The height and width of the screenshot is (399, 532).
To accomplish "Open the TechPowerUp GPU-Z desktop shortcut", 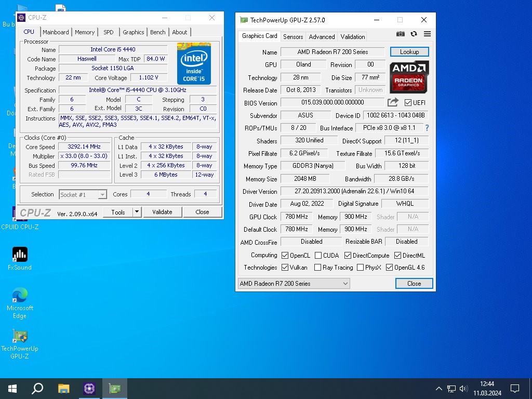I will click(20, 344).
